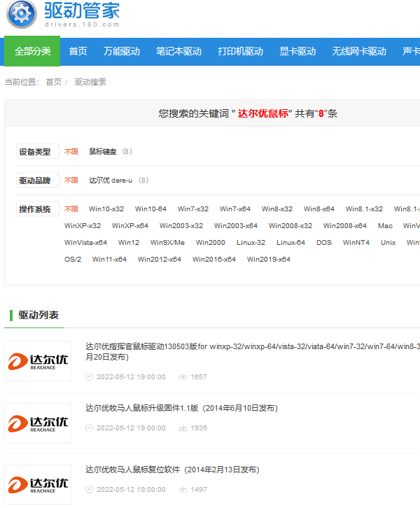Image resolution: width=420 pixels, height=508 pixels.
Task: Filter by Win2003-x32 system
Action: [181, 226]
